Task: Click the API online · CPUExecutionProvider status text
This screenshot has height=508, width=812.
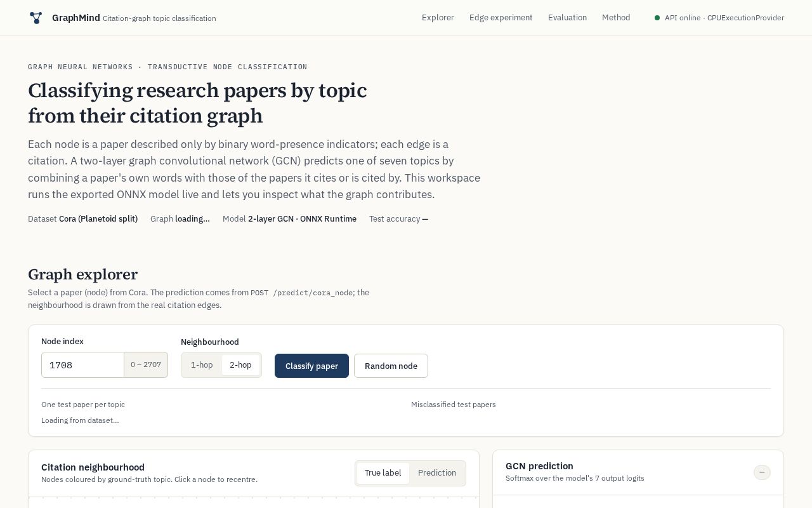Action: coord(724,18)
